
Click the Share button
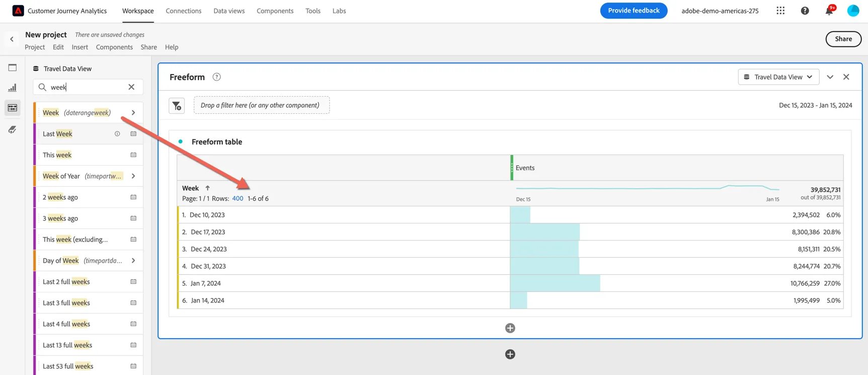pos(843,39)
